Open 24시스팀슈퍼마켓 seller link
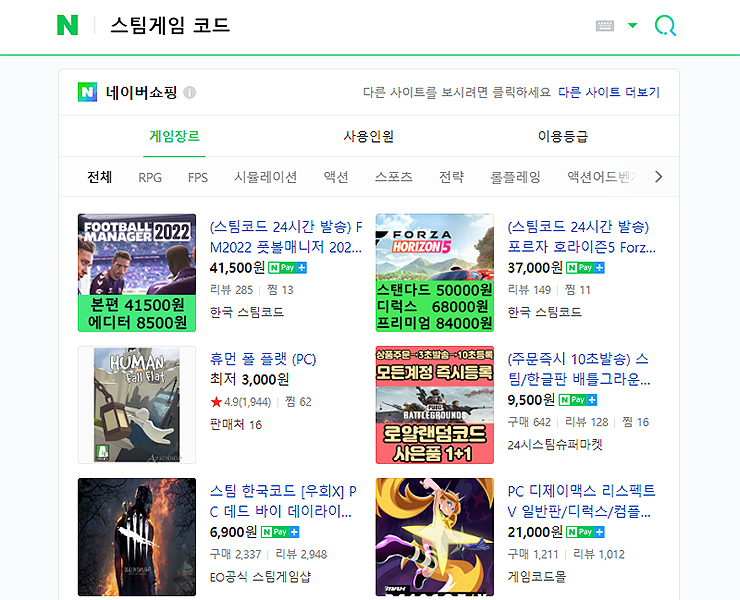The width and height of the screenshot is (740, 600). coord(555,444)
